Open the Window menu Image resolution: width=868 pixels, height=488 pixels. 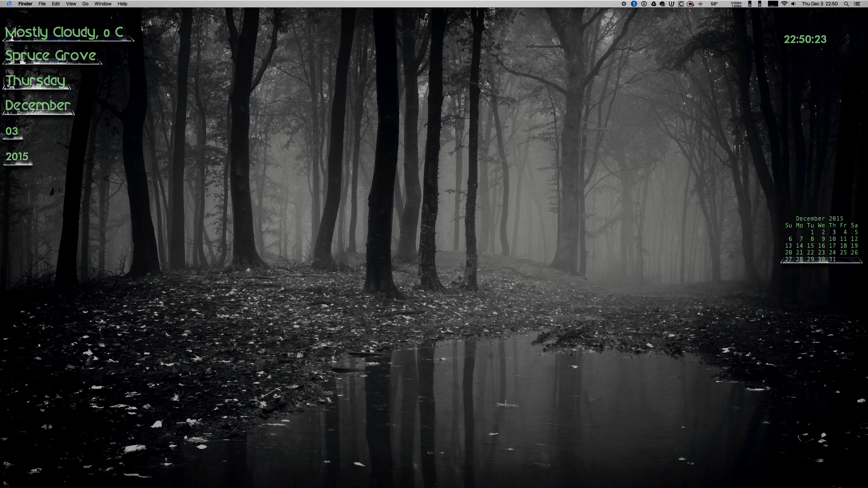tap(103, 4)
